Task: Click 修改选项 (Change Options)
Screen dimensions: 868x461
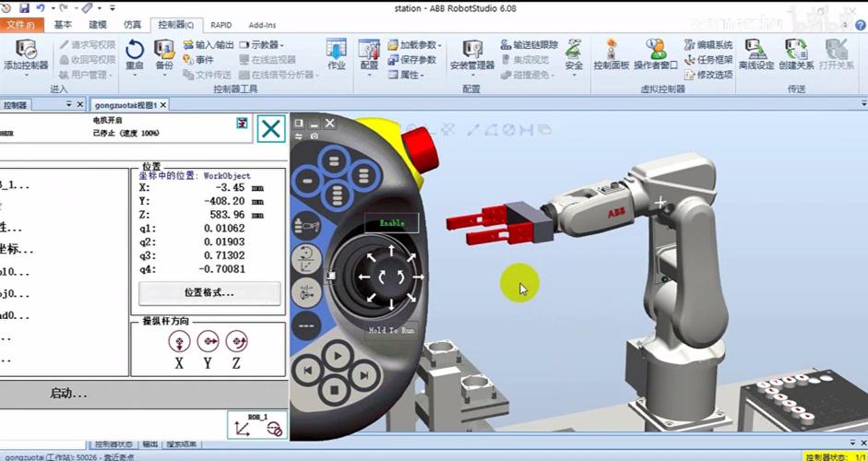Action: pos(708,75)
